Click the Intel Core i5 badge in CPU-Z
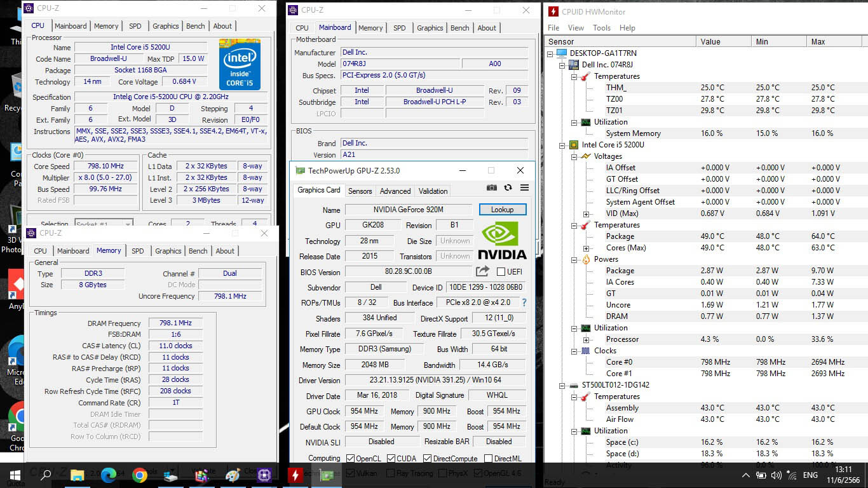 pyautogui.click(x=240, y=64)
